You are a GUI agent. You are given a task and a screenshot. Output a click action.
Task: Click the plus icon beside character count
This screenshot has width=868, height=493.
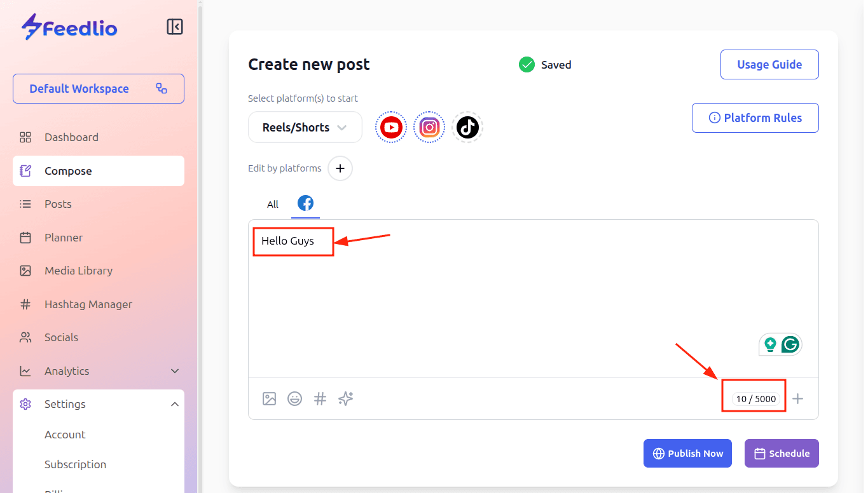click(797, 399)
